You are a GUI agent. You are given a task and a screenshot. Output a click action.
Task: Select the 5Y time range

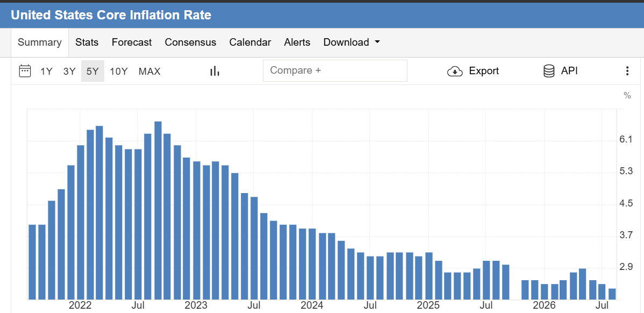[x=92, y=71]
